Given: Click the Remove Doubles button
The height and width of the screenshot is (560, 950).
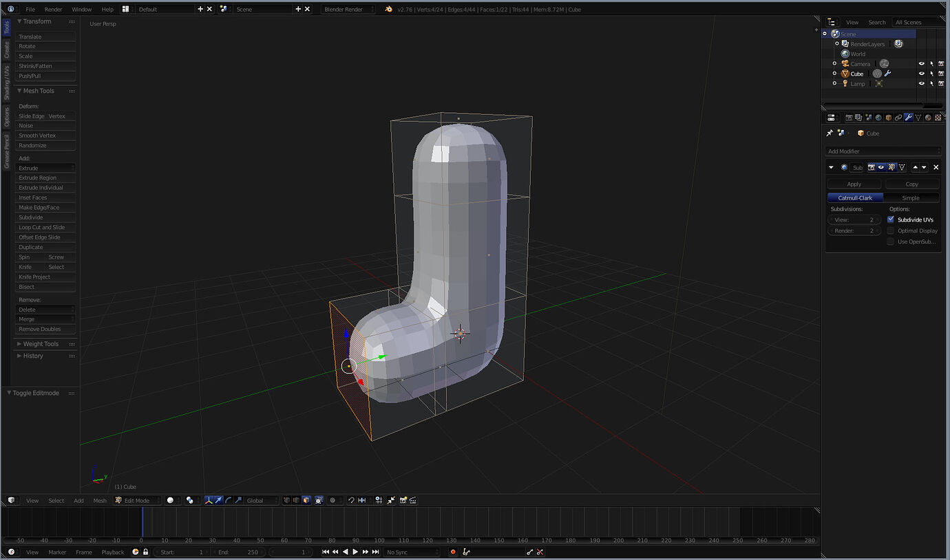Looking at the screenshot, I should click(45, 329).
